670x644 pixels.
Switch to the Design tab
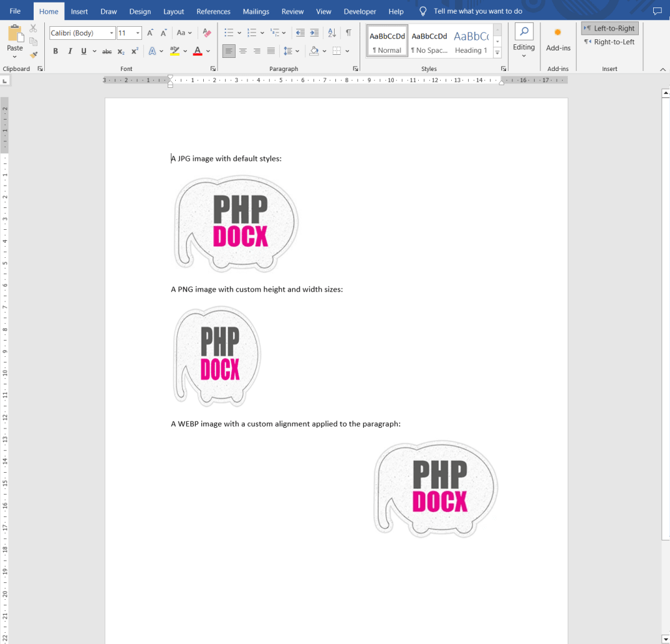140,12
